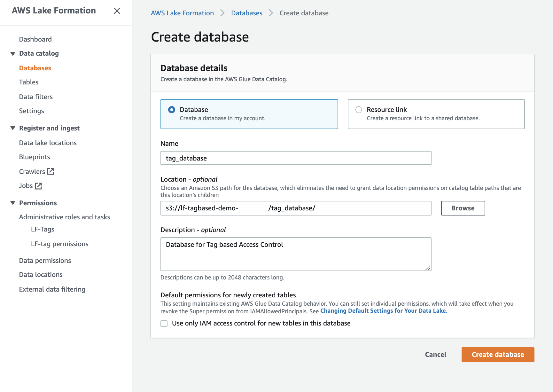
Task: Collapse the Register and ingest section
Action: tap(13, 128)
